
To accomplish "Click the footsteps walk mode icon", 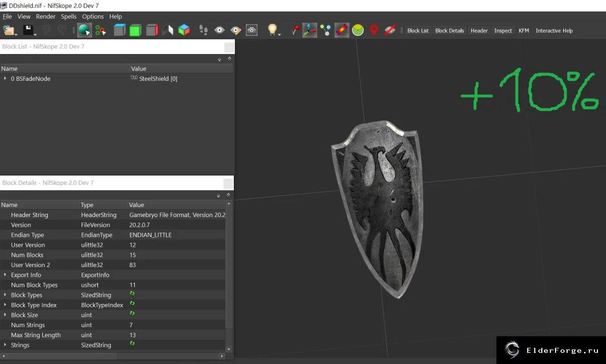I will (x=204, y=30).
